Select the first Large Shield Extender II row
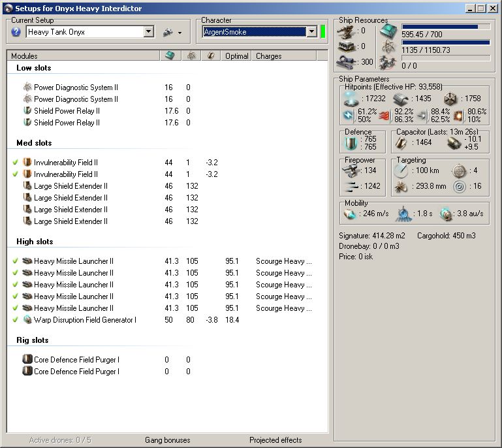 coord(167,186)
